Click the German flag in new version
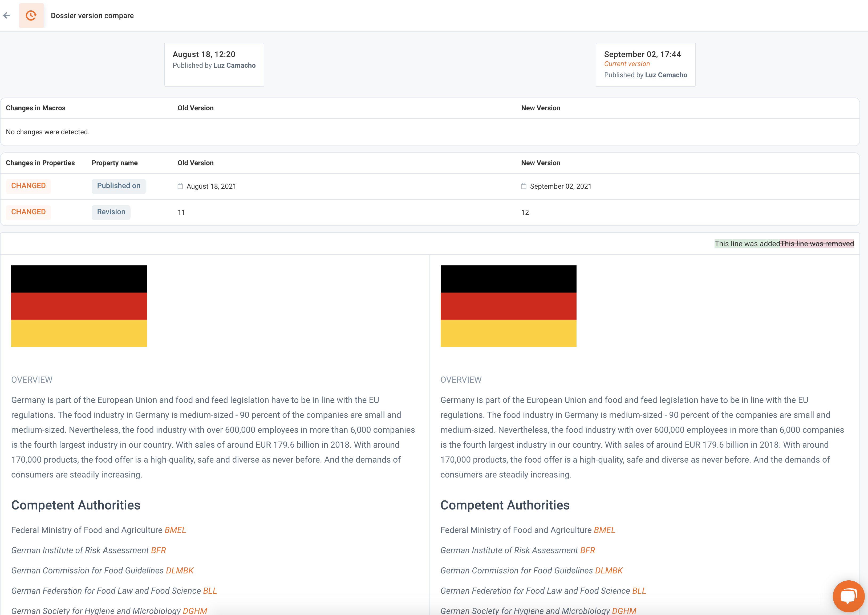Screen dimensions: 868x615 point(508,306)
